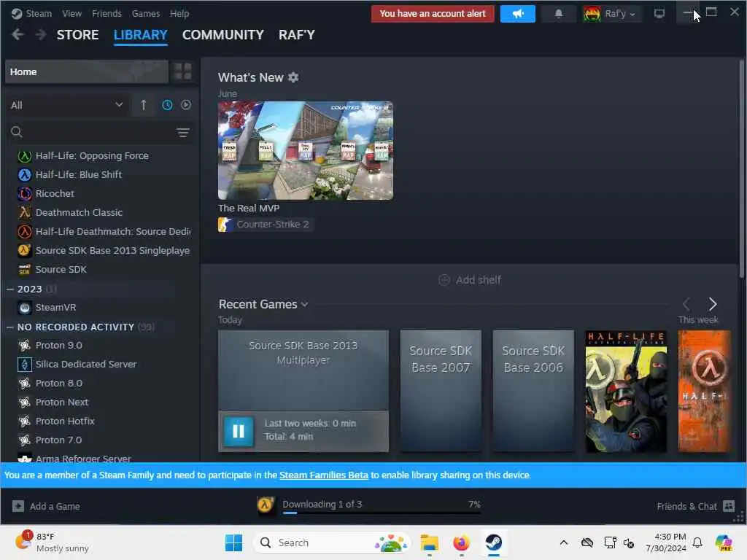Select Proton Hotfix in the list
The height and width of the screenshot is (560, 747).
65,421
